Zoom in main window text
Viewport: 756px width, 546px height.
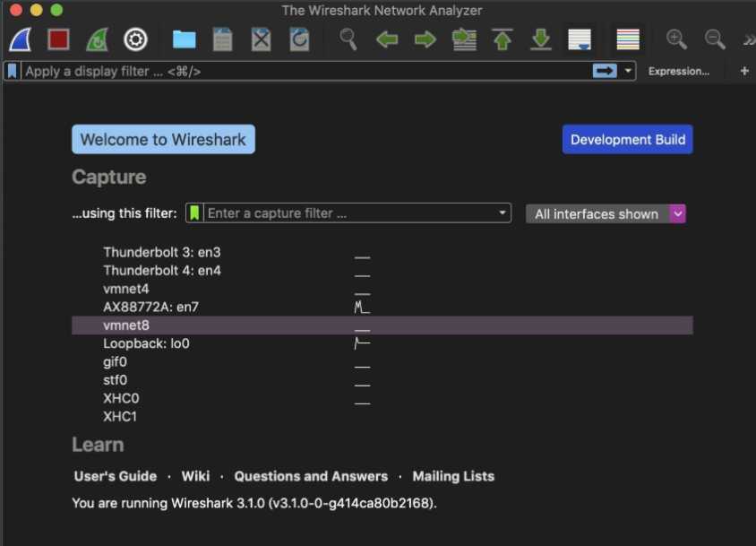tap(676, 39)
